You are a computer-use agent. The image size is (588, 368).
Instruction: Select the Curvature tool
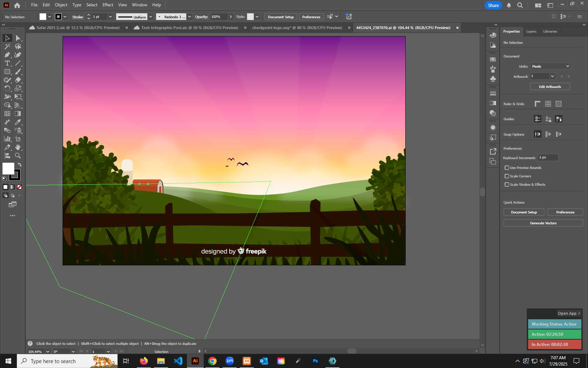[18, 55]
